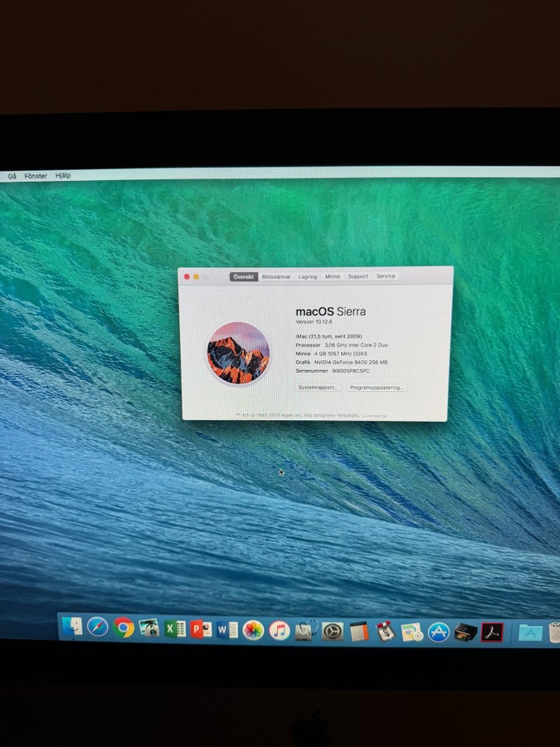560x747 pixels.
Task: Click the Programuppdatering button
Action: 377,388
